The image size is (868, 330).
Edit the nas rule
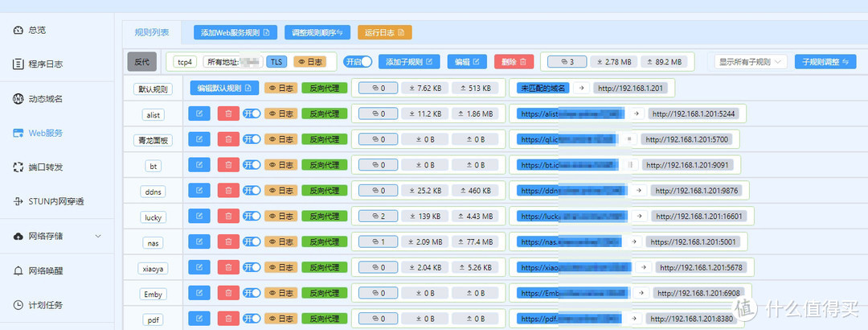[199, 241]
